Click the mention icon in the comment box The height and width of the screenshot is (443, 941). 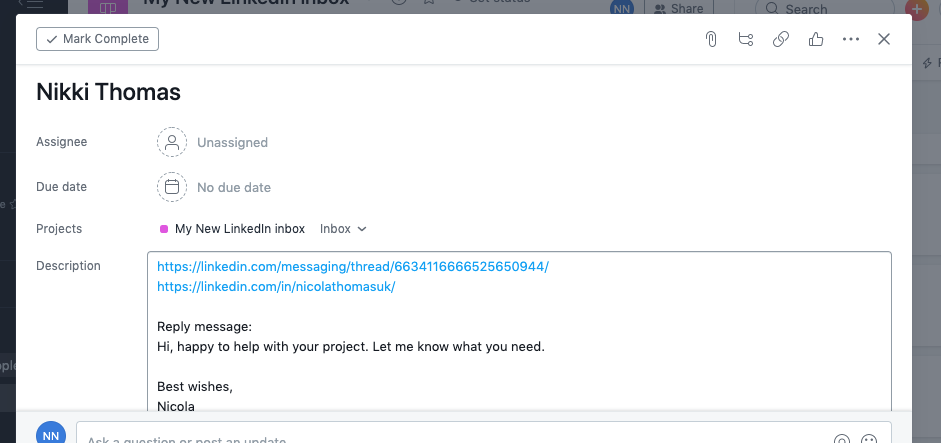[842, 439]
